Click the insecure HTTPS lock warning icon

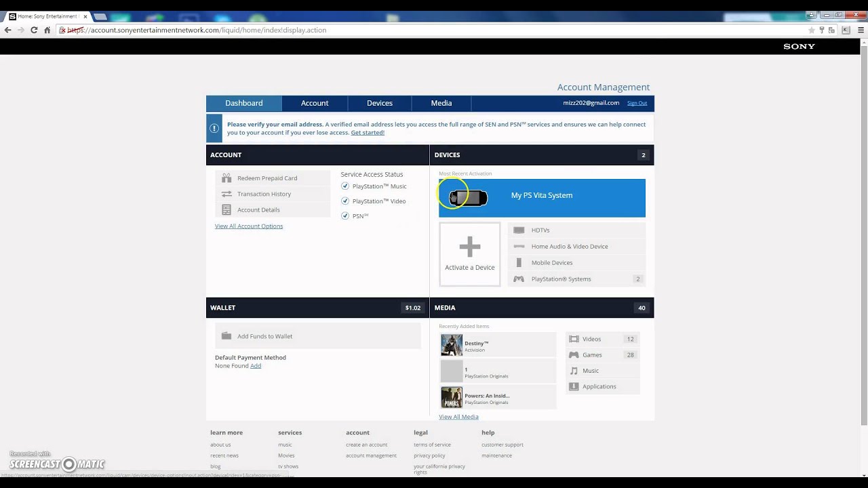pyautogui.click(x=62, y=30)
